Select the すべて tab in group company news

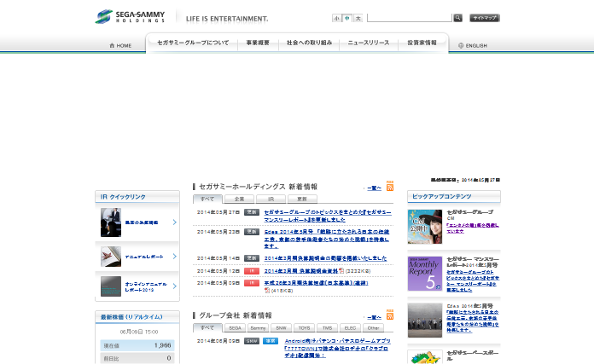coord(207,328)
